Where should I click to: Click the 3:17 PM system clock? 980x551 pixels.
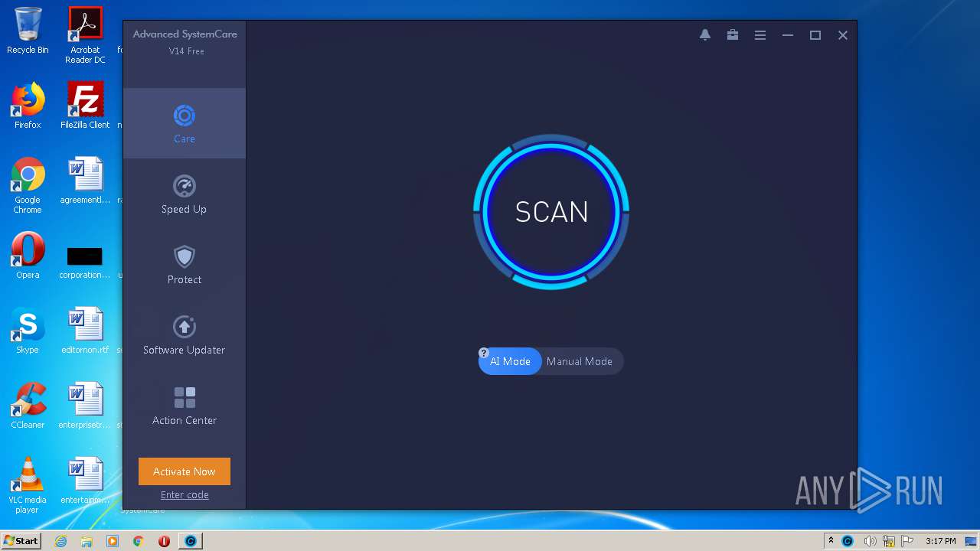pyautogui.click(x=940, y=541)
